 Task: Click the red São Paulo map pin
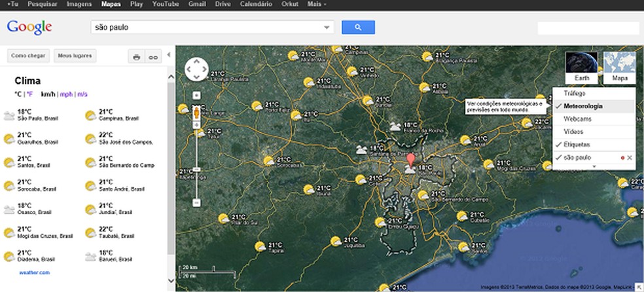[410, 160]
